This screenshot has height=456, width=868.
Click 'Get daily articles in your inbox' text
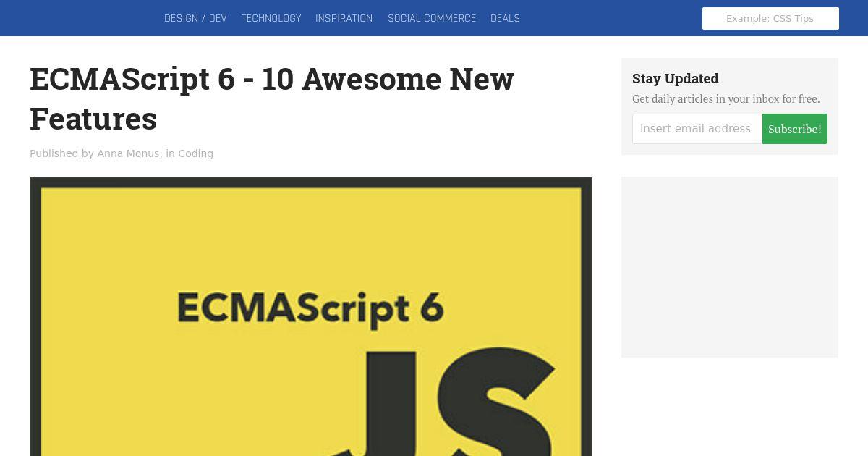[x=726, y=99]
